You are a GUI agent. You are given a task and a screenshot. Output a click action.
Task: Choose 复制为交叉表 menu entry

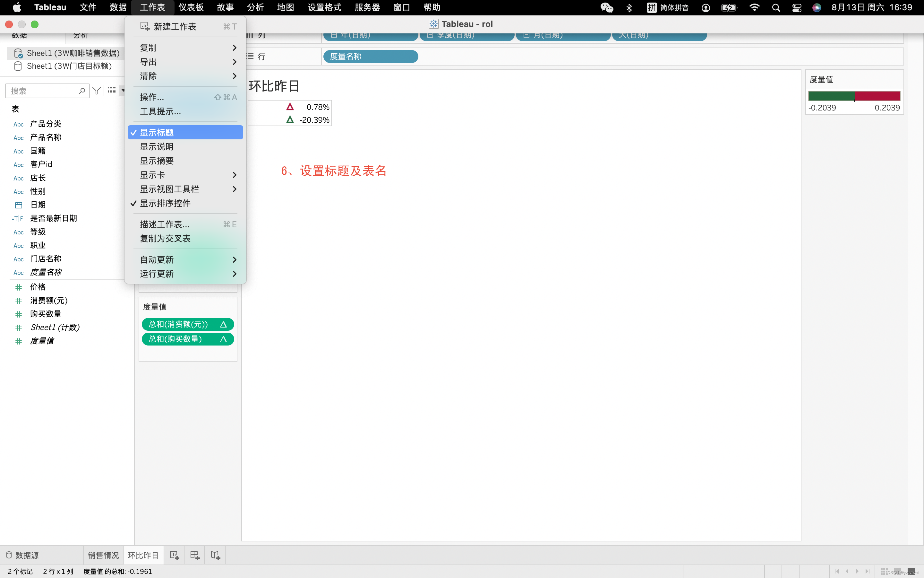[185, 238]
